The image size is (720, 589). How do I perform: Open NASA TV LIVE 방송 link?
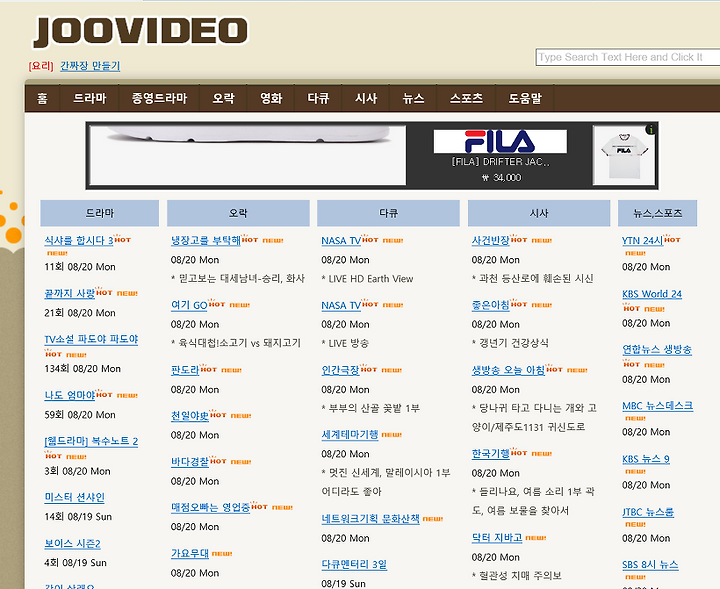coord(341,305)
